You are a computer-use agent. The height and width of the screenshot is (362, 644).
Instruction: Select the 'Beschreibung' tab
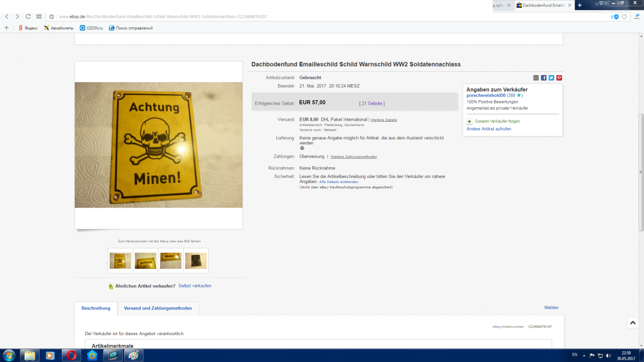[96, 308]
